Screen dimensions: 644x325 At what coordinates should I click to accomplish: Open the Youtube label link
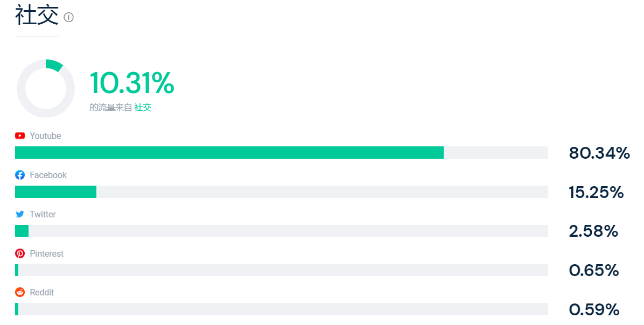click(45, 136)
